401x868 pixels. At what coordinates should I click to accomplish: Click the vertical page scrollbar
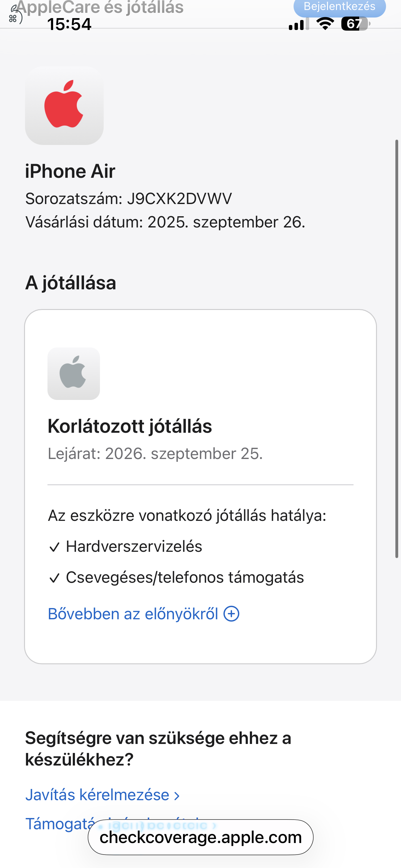(x=397, y=349)
